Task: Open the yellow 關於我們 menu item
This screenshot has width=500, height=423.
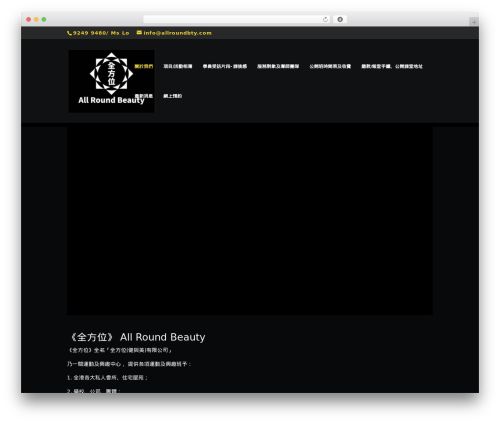Action: point(144,66)
